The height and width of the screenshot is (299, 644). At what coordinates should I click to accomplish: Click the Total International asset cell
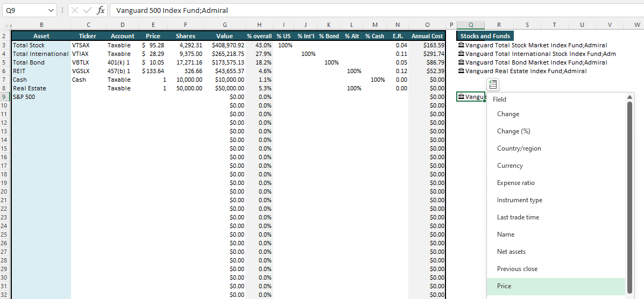pos(41,54)
